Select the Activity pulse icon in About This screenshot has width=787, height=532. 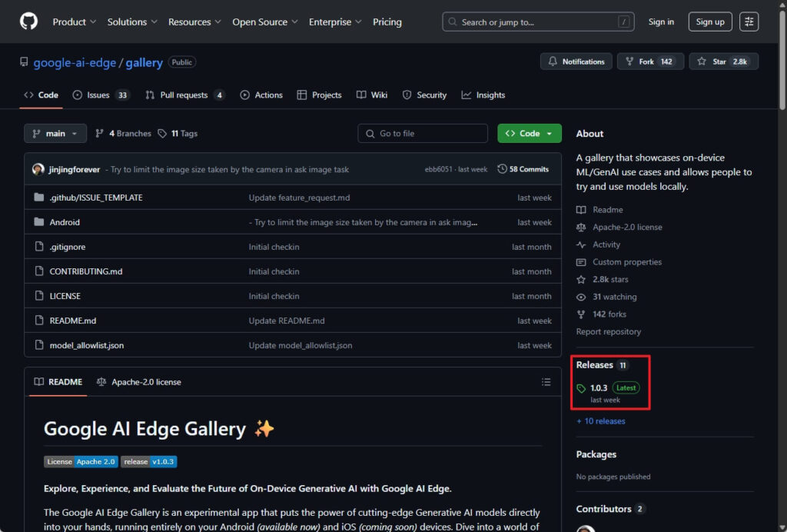pyautogui.click(x=583, y=244)
